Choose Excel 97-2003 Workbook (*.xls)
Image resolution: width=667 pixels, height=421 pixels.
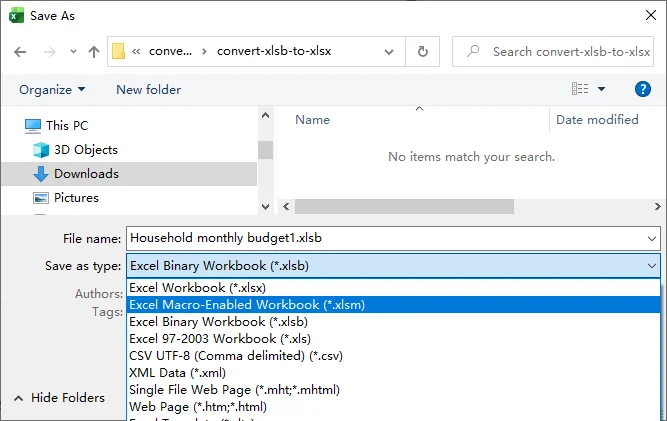coord(393,339)
